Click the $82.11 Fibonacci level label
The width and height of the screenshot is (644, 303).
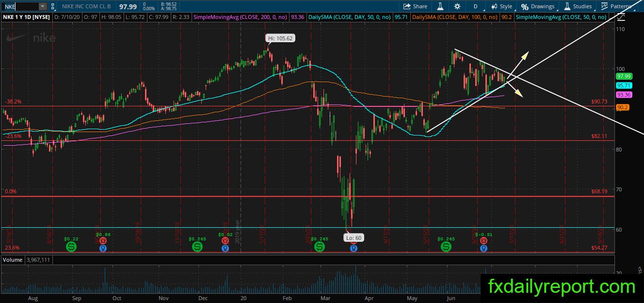pyautogui.click(x=599, y=136)
